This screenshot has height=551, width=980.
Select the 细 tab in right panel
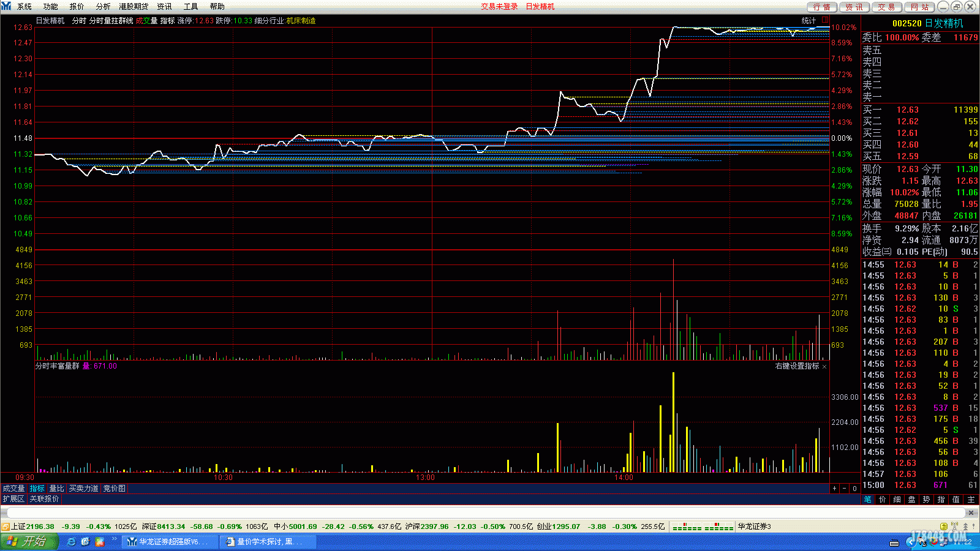click(897, 500)
